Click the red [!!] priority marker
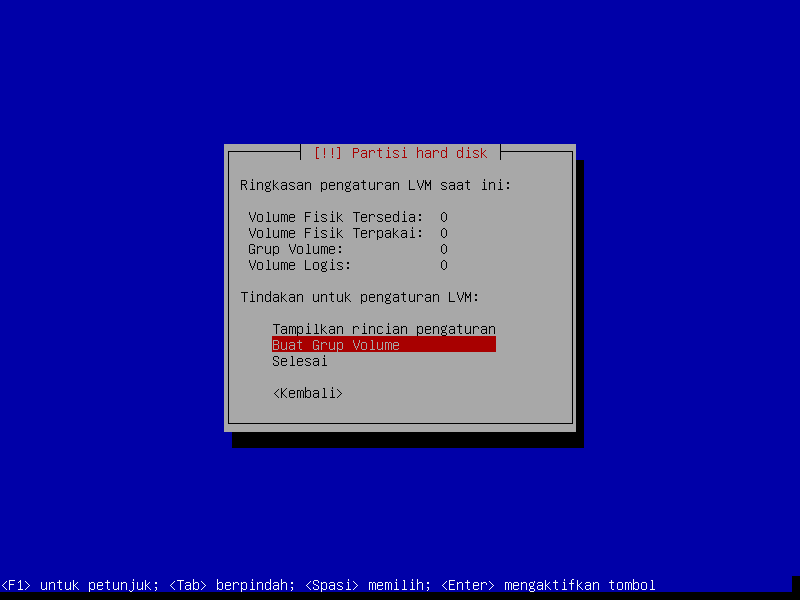The width and height of the screenshot is (800, 600). (x=328, y=153)
